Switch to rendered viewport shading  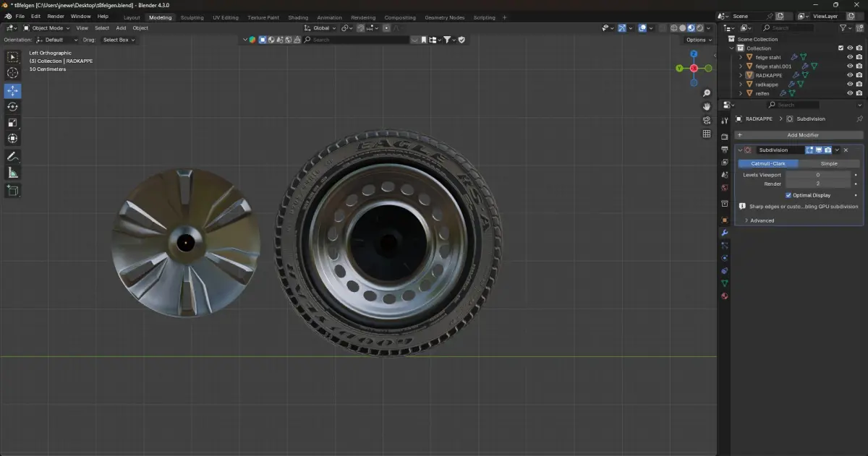pyautogui.click(x=700, y=28)
